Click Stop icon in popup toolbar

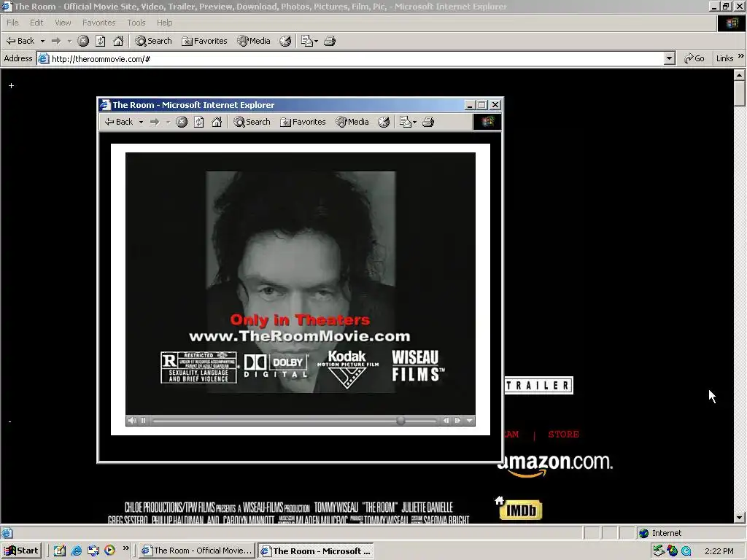(182, 122)
